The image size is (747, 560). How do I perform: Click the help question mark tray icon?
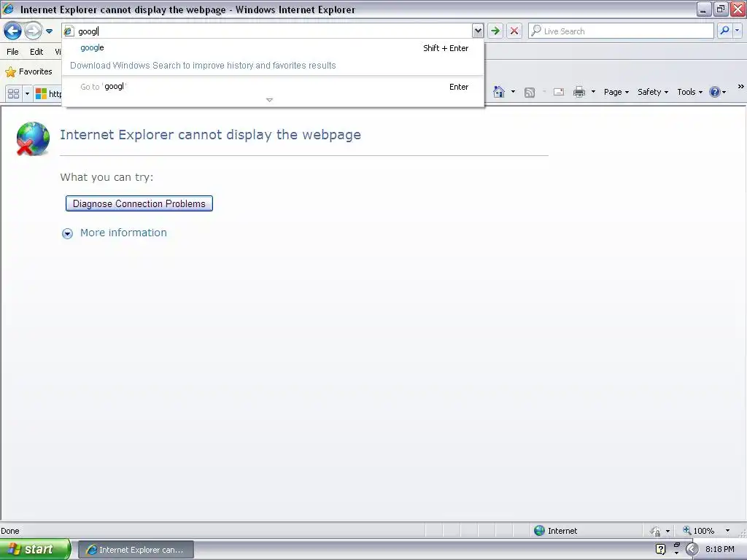tap(661, 550)
